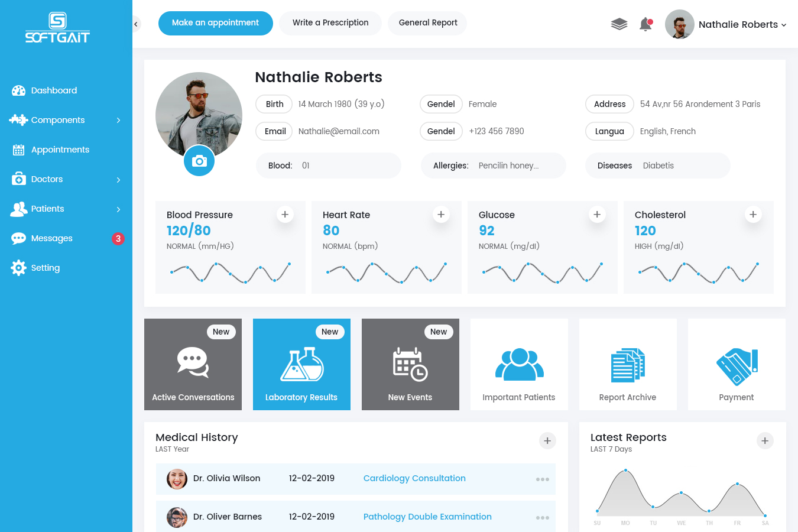798x532 pixels.
Task: Click Dr. Olivia Wilson's name
Action: [227, 478]
